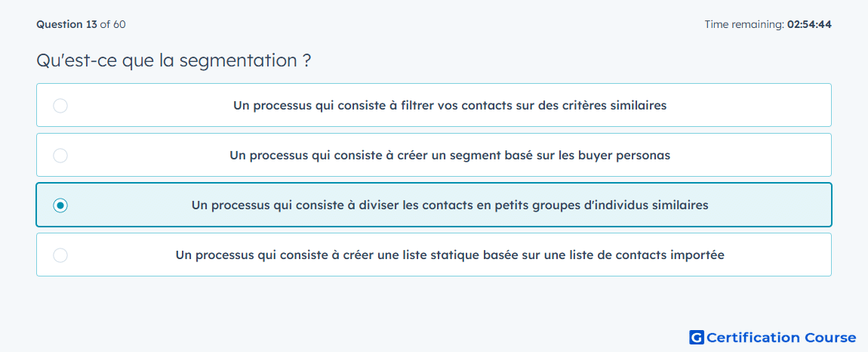Select the "filtrer vos contacts" radio button
Viewport: 868px width, 352px height.
click(60, 105)
